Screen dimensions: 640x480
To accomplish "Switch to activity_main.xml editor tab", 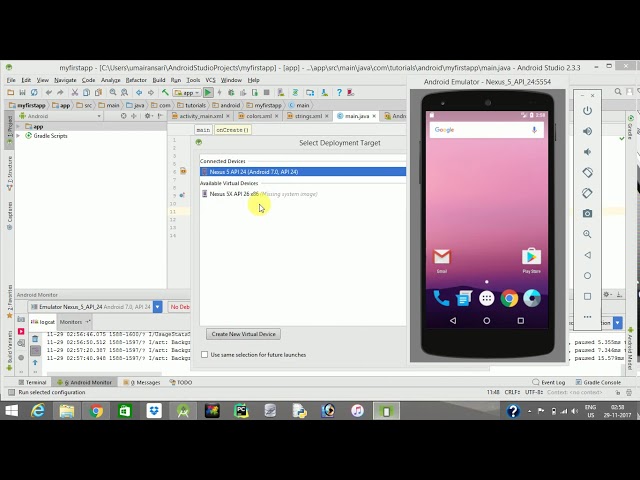I will (x=201, y=116).
